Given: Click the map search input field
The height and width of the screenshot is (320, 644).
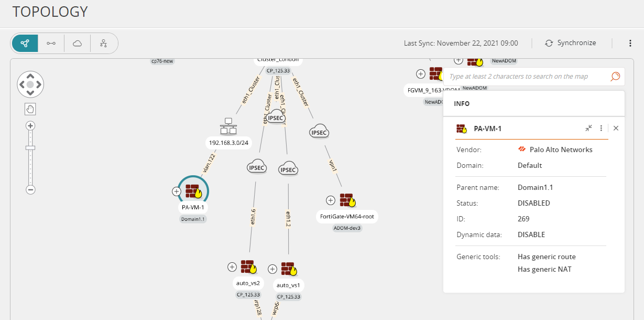Looking at the screenshot, I should (527, 77).
